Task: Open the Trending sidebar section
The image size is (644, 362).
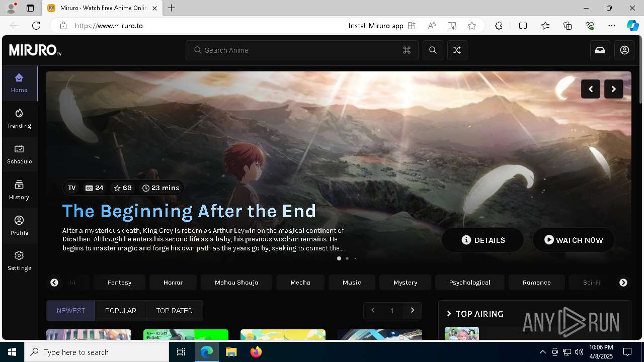Action: [x=19, y=119]
